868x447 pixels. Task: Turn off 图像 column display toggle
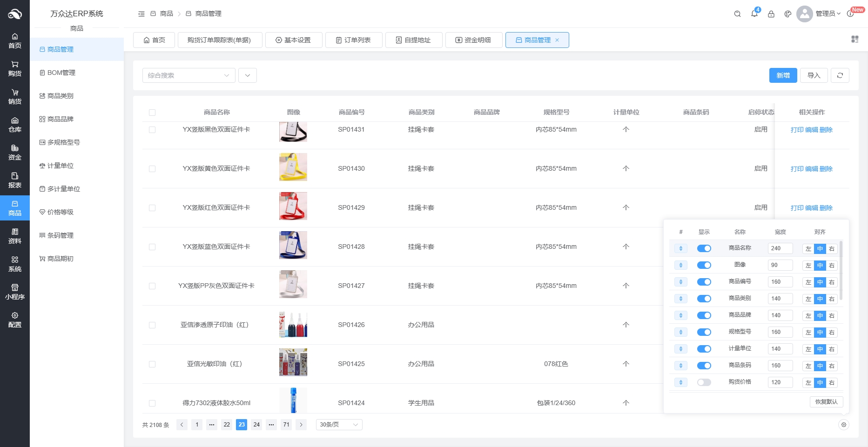coord(704,265)
